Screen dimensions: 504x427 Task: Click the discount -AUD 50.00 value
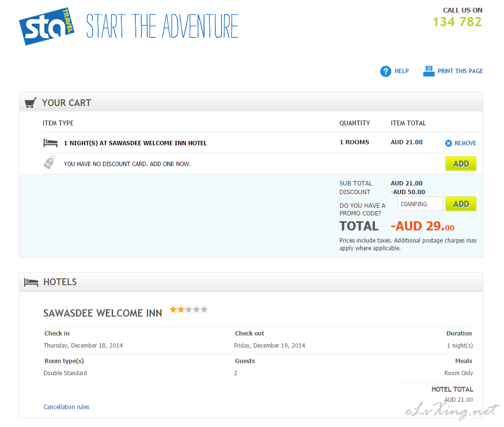click(x=408, y=192)
